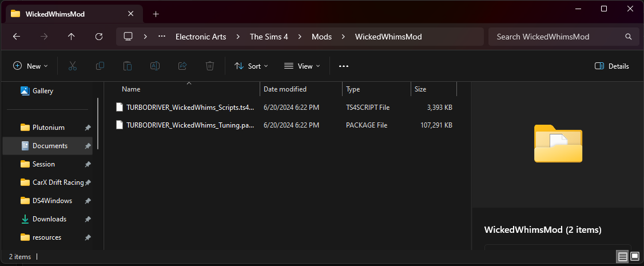
Task: Maximize the File Explorer window
Action: pos(604,9)
